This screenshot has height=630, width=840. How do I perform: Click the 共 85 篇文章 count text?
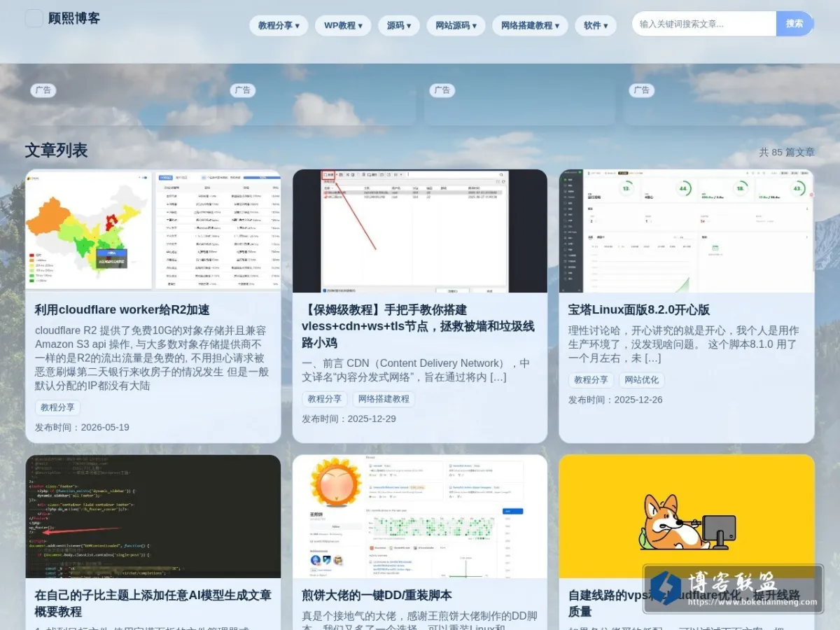click(x=787, y=152)
